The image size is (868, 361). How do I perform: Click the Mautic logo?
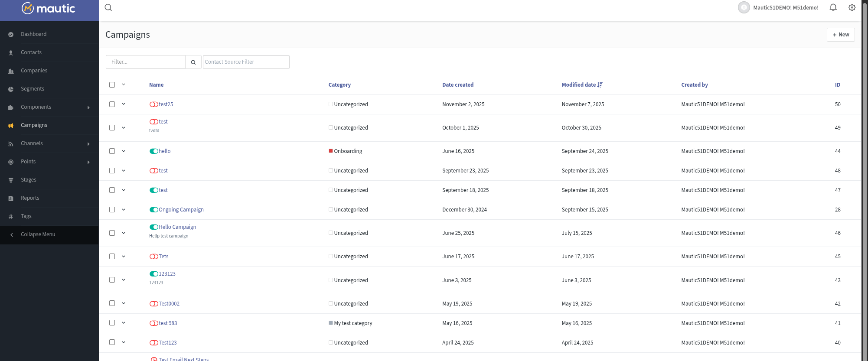49,8
